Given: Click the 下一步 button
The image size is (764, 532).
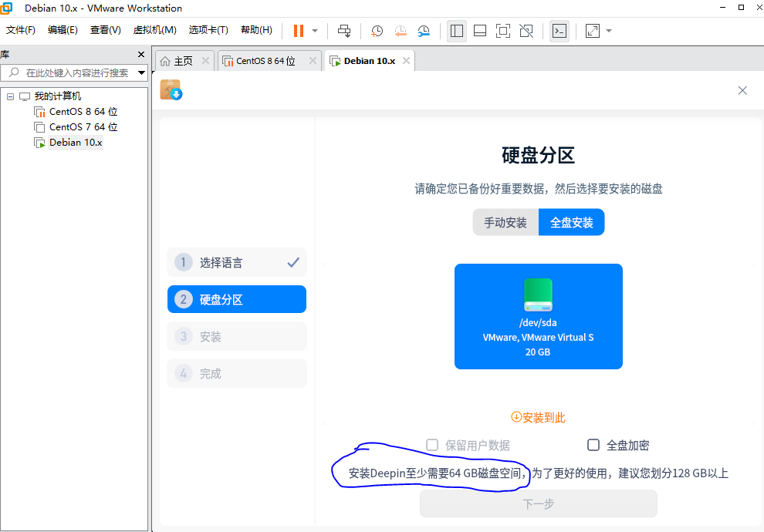Looking at the screenshot, I should point(539,503).
